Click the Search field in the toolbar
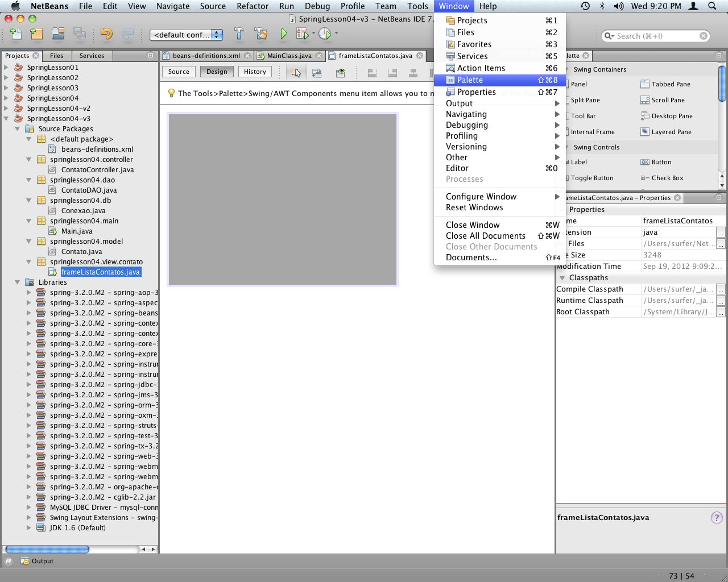 click(656, 36)
